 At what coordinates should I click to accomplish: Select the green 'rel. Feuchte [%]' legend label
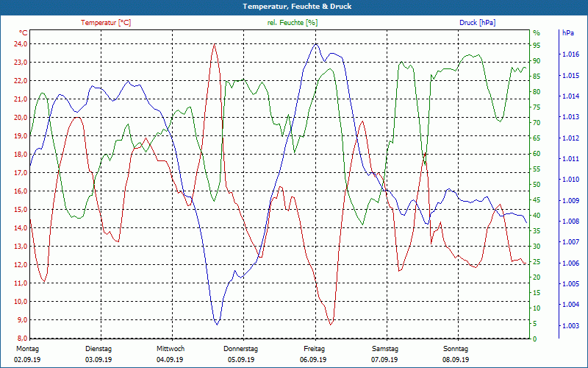coord(293,23)
